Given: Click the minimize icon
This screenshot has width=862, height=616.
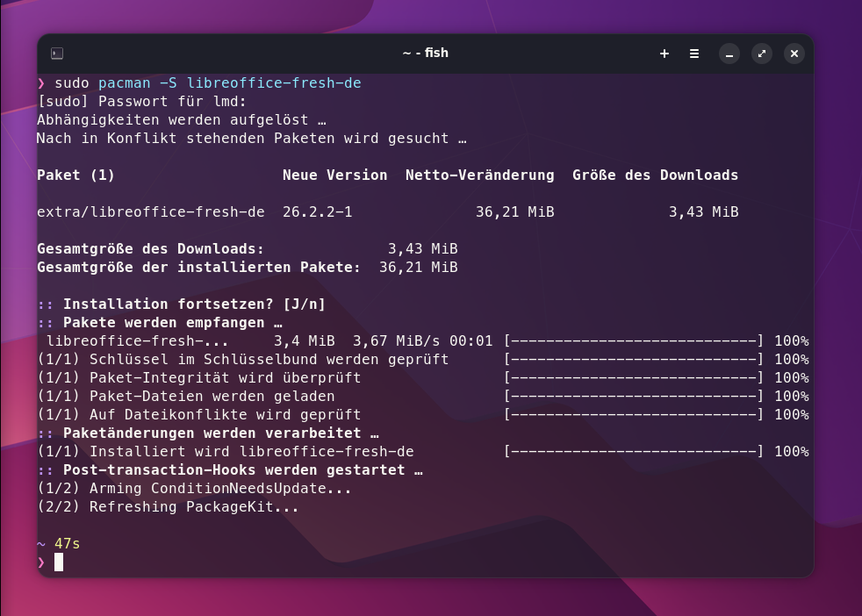Looking at the screenshot, I should (x=729, y=54).
